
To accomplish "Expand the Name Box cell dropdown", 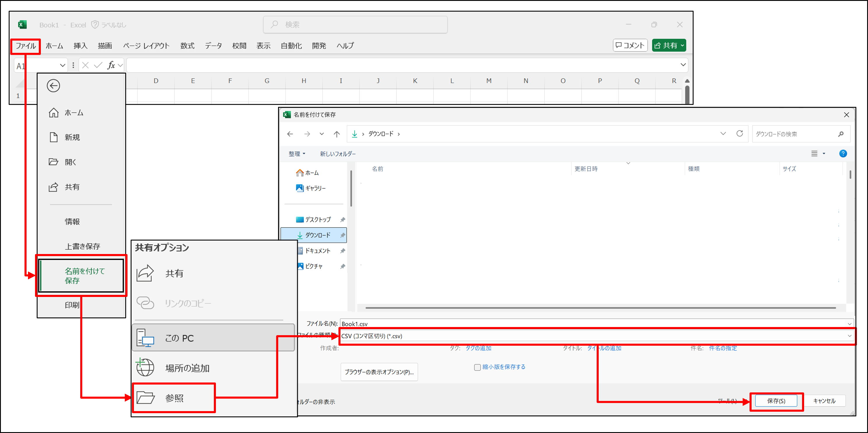I will [x=62, y=65].
